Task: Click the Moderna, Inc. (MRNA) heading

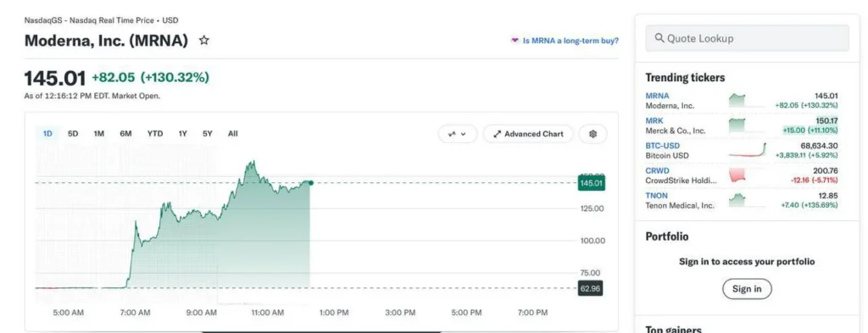Action: pyautogui.click(x=106, y=41)
